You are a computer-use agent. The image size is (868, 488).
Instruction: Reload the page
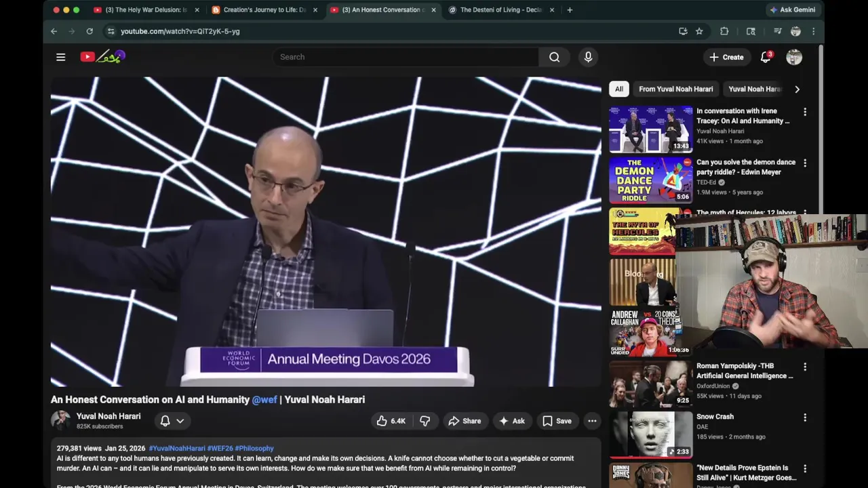tap(90, 31)
